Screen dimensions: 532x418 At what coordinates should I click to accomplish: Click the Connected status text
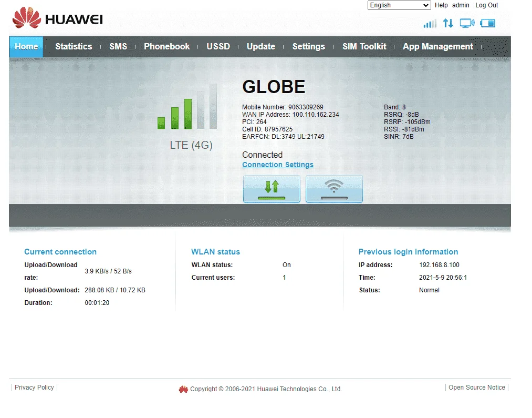tap(262, 155)
